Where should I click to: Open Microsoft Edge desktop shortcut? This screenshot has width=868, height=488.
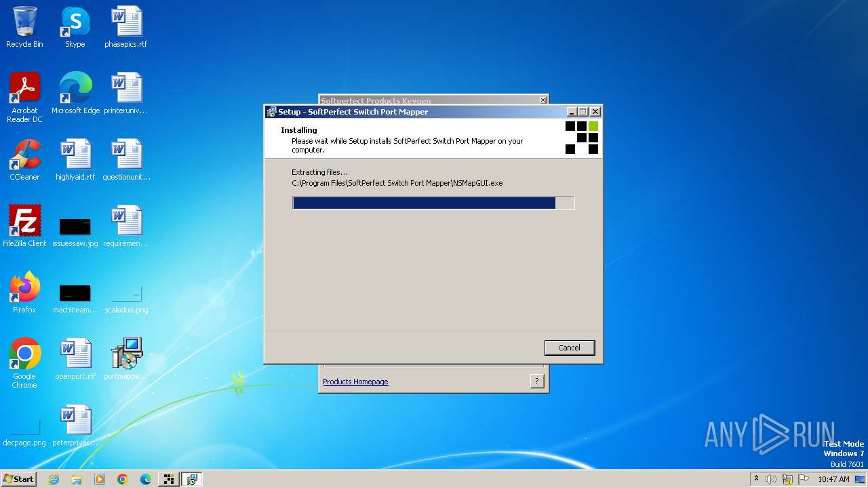click(75, 94)
